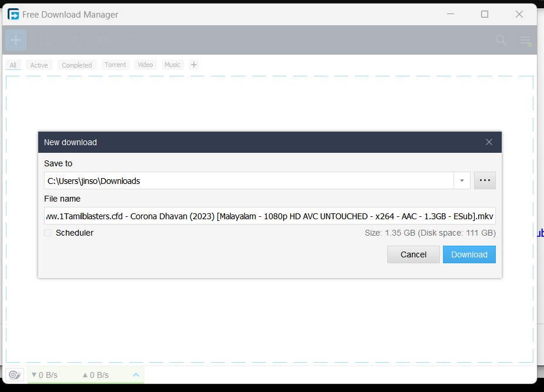The height and width of the screenshot is (392, 544).
Task: Click the Download button
Action: [469, 254]
